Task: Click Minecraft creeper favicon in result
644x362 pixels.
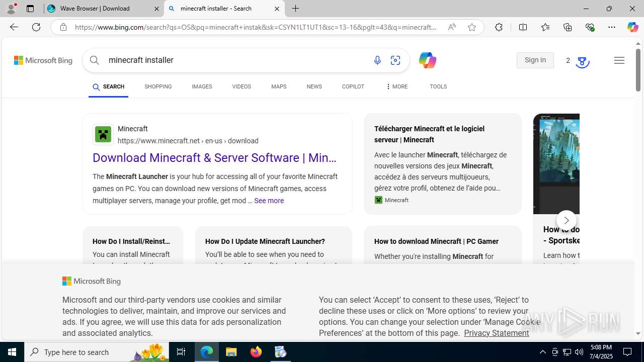Action: (x=103, y=135)
